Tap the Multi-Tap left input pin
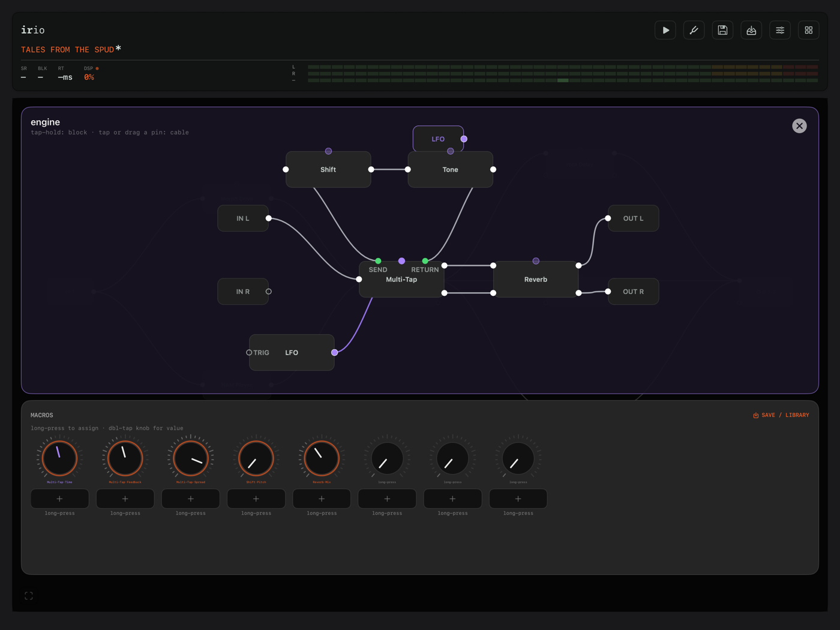Image resolution: width=840 pixels, height=630 pixels. point(359,280)
